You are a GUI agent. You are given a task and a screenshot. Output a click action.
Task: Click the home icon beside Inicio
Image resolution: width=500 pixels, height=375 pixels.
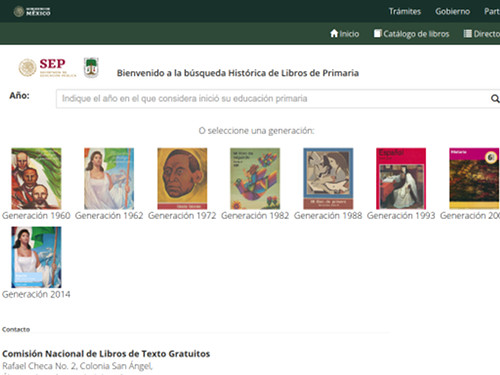tap(334, 33)
